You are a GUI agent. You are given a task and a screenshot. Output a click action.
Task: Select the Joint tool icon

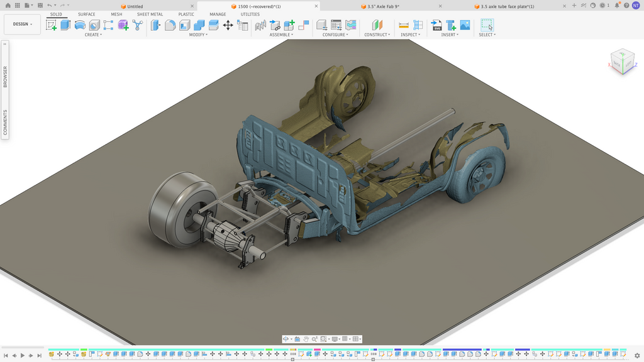click(x=275, y=25)
